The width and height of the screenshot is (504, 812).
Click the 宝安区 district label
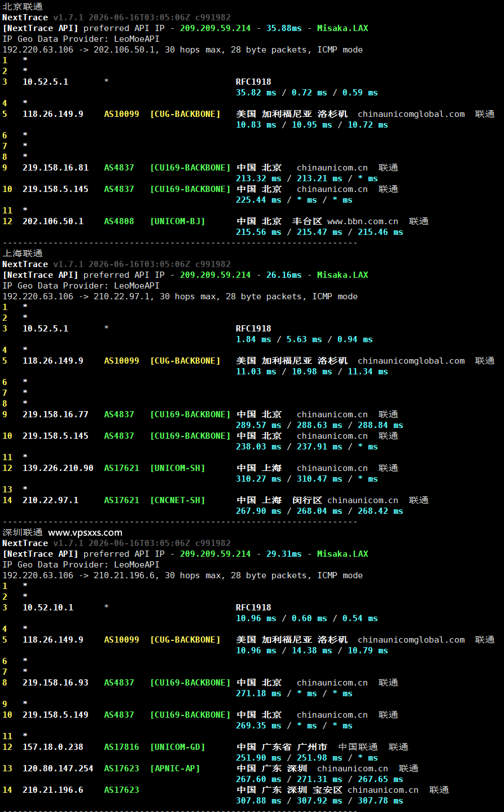pos(327,790)
